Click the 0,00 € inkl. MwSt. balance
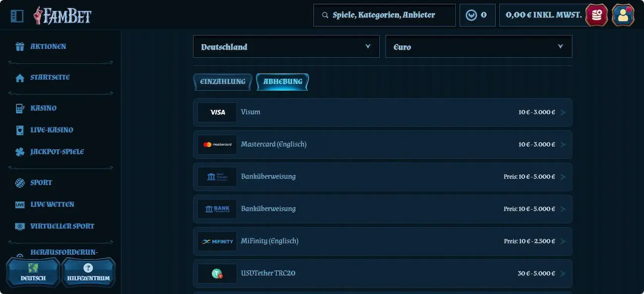This screenshot has height=294, width=644. click(x=543, y=15)
